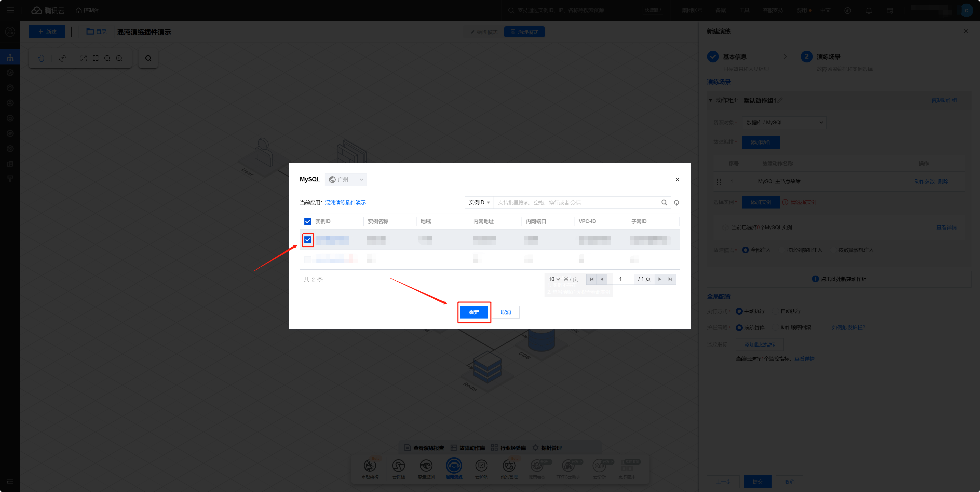Open the canvas search magnifier button
Image resolution: width=980 pixels, height=492 pixels.
[148, 58]
